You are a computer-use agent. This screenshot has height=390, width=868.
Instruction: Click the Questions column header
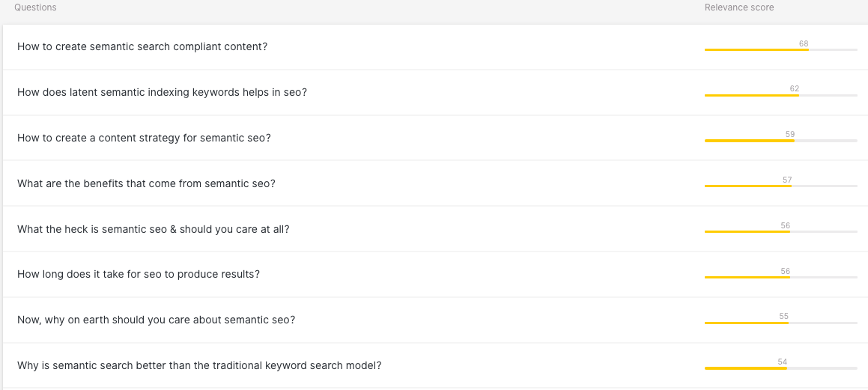(35, 7)
